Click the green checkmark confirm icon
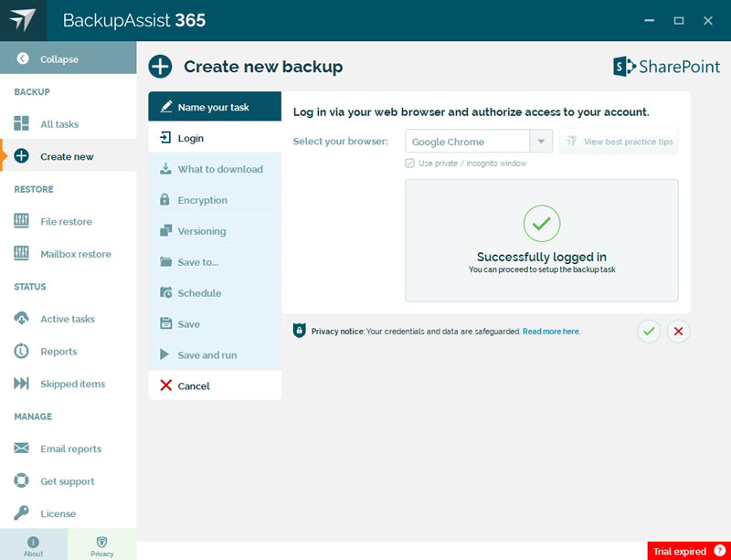This screenshot has height=560, width=731. [x=649, y=332]
